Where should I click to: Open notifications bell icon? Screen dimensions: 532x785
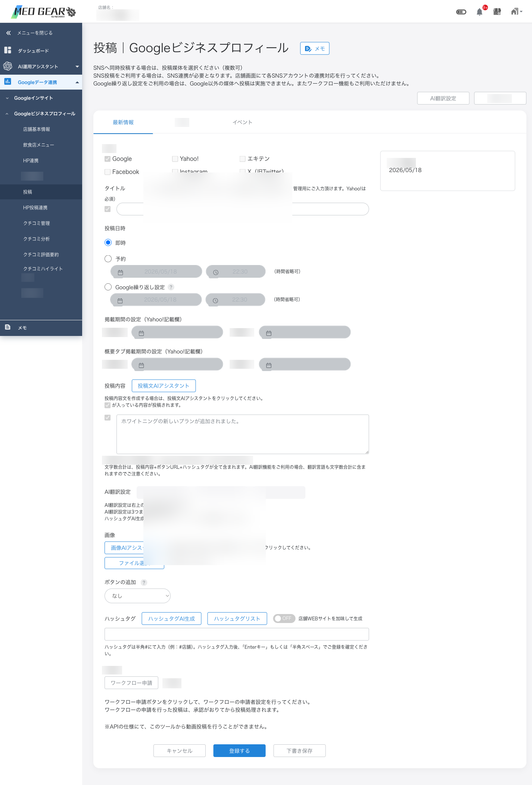pyautogui.click(x=479, y=12)
